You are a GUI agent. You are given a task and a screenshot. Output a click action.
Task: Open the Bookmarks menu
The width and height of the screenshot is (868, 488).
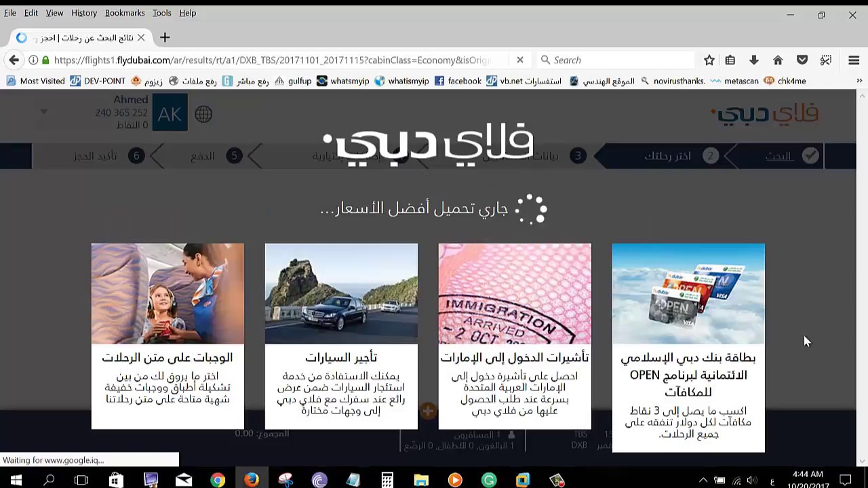coord(125,13)
